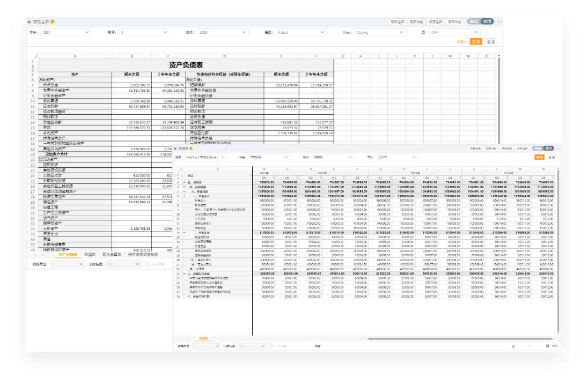Open the more options ellipsis in 财务主表 window
The image size is (588, 386).
coord(499,22)
